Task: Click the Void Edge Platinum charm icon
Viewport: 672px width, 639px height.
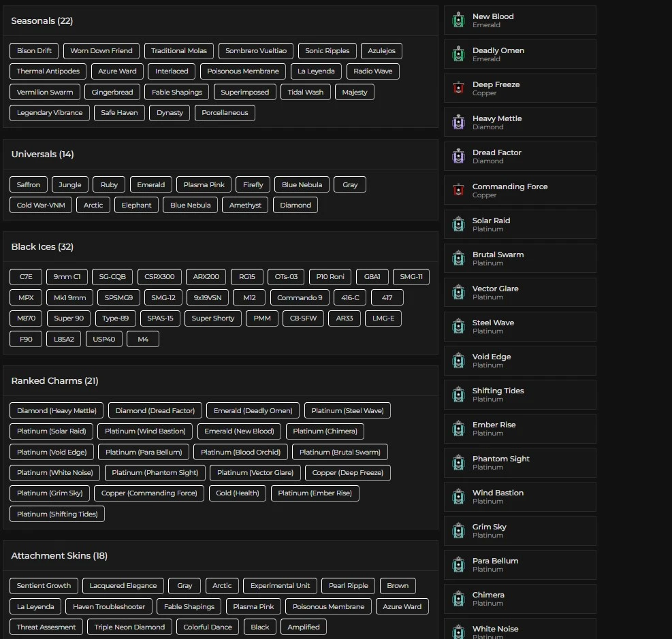Action: pos(458,361)
